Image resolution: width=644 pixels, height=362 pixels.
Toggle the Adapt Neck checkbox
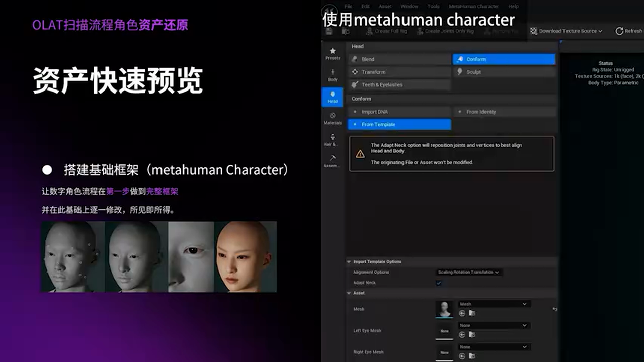439,283
